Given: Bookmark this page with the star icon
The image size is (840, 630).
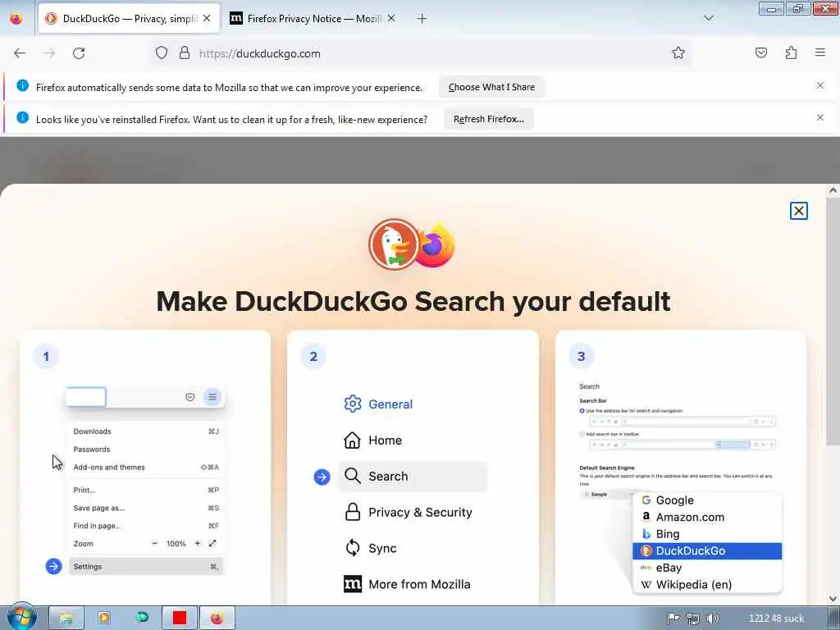Looking at the screenshot, I should [x=678, y=52].
